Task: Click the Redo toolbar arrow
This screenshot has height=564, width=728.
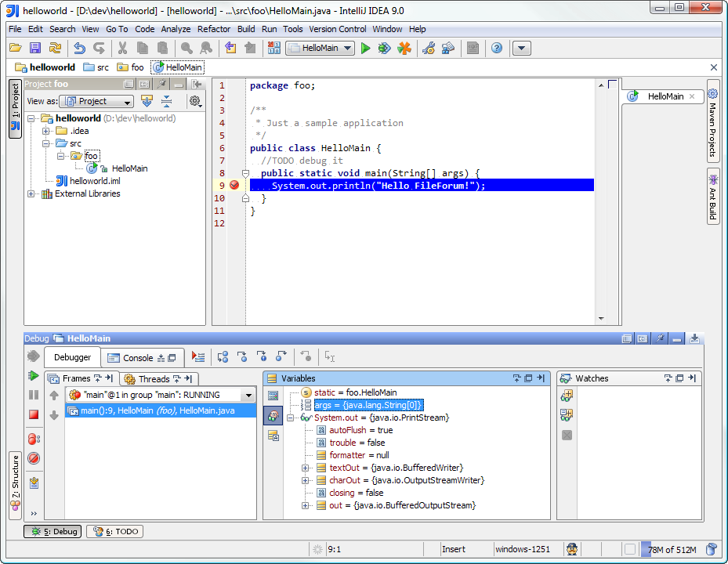Action: coord(99,48)
